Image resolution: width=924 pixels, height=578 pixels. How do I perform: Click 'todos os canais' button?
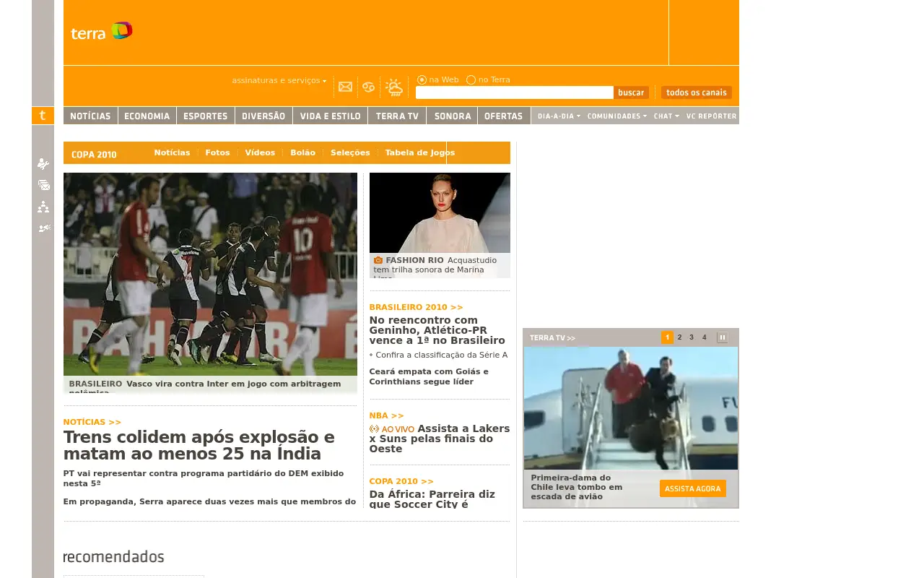pos(697,92)
